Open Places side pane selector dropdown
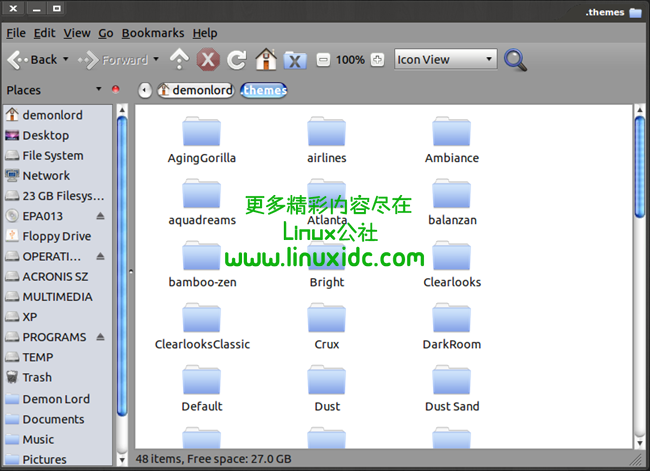Image resolution: width=650 pixels, height=471 pixels. click(98, 89)
